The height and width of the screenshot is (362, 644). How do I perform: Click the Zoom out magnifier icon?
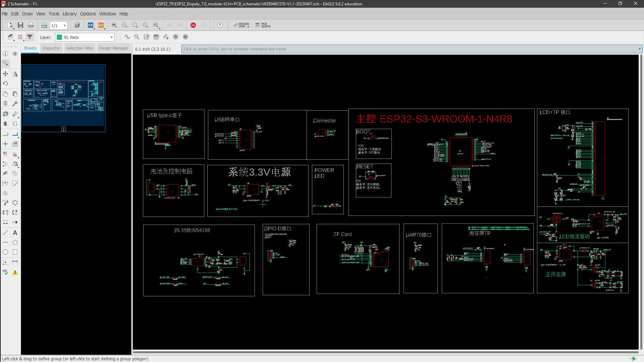coord(135,25)
